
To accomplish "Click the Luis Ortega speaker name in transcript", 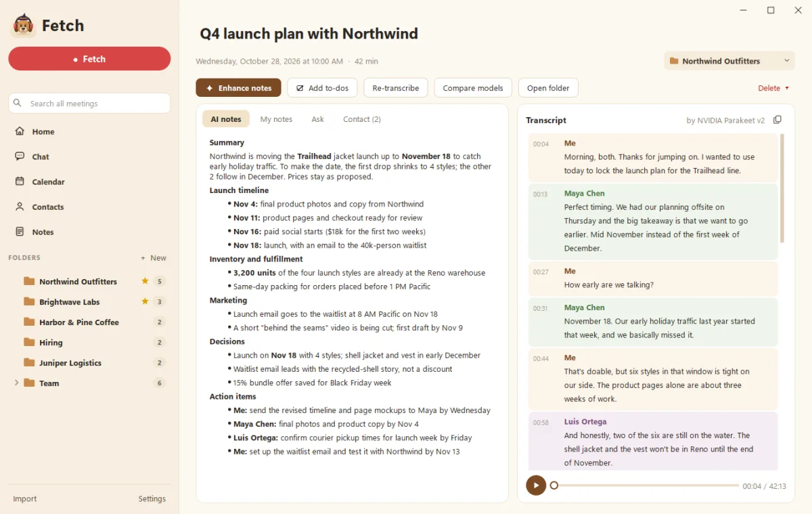I will pyautogui.click(x=585, y=421).
